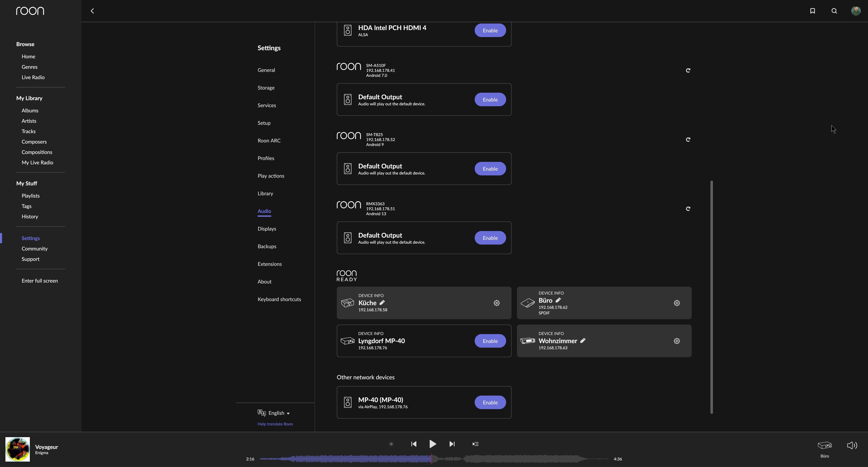This screenshot has height=467, width=868.
Task: Open Backups settings tab
Action: click(267, 247)
